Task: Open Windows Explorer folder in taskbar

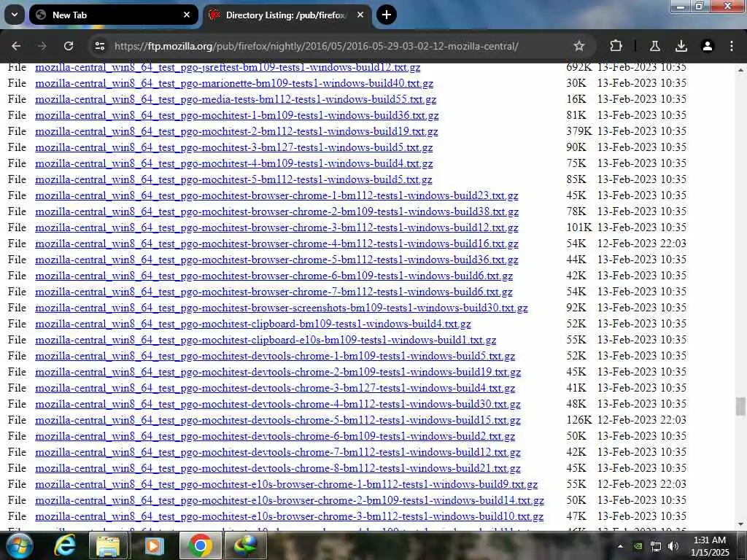Action: coord(108,545)
